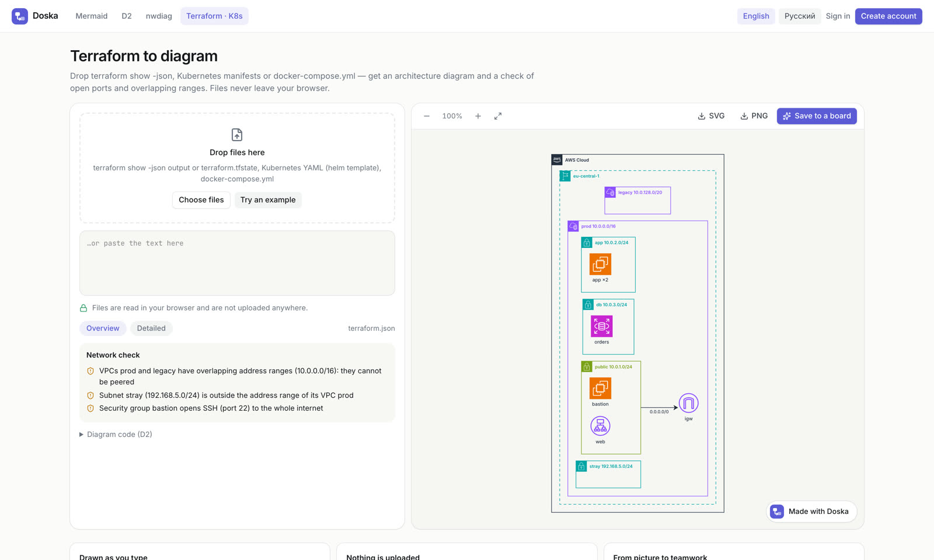Select the app EC2 instances icon
Viewport: 934px width, 560px height.
coord(600,264)
